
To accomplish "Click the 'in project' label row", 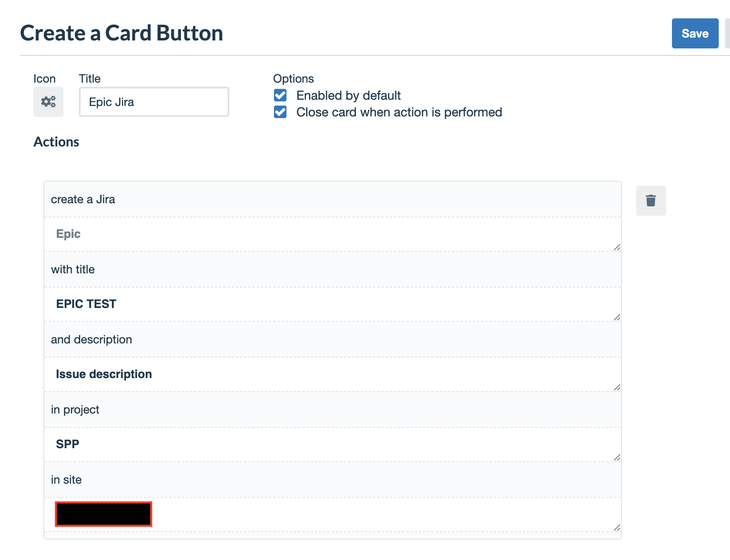I will click(332, 409).
